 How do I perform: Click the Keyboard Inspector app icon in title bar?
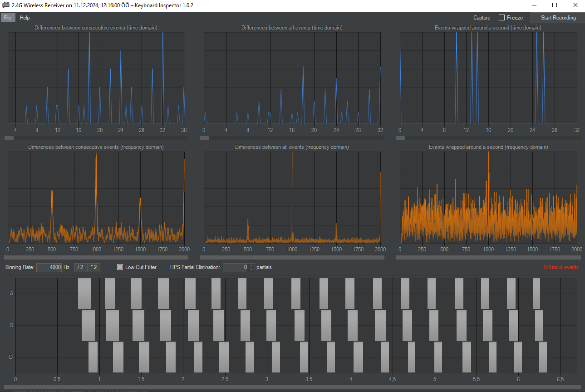point(6,5)
